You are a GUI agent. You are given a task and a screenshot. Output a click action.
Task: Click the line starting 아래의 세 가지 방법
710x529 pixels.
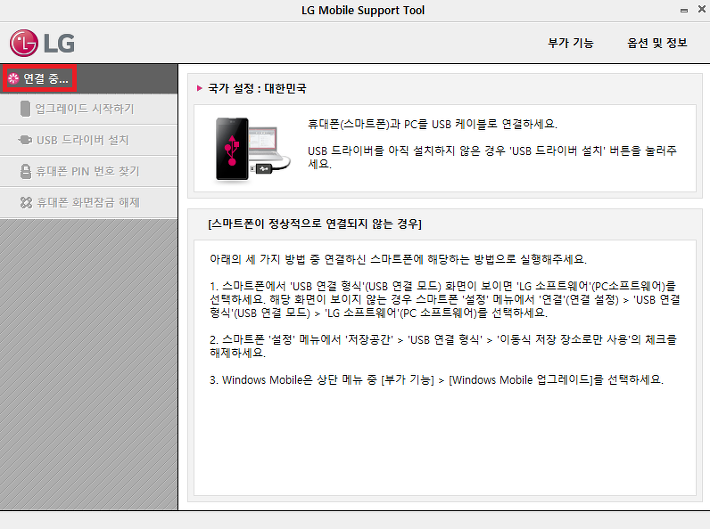[x=398, y=259]
